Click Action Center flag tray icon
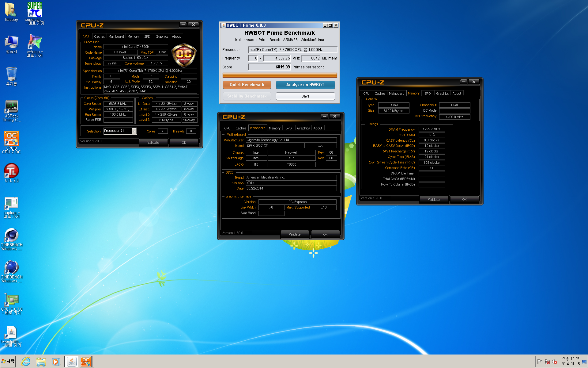 (x=540, y=362)
